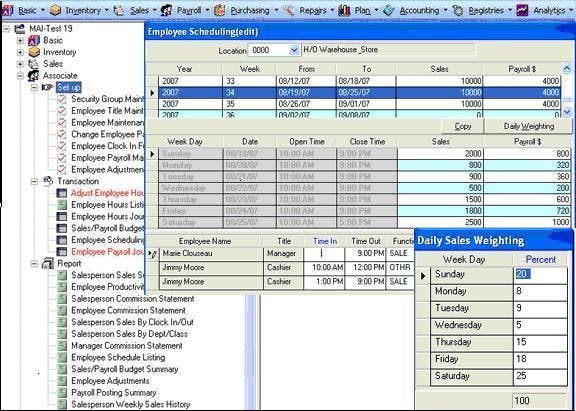Screen dimensions: 576x411
Task: Click the check icon beside Change Employee Password
Action: (x=62, y=134)
